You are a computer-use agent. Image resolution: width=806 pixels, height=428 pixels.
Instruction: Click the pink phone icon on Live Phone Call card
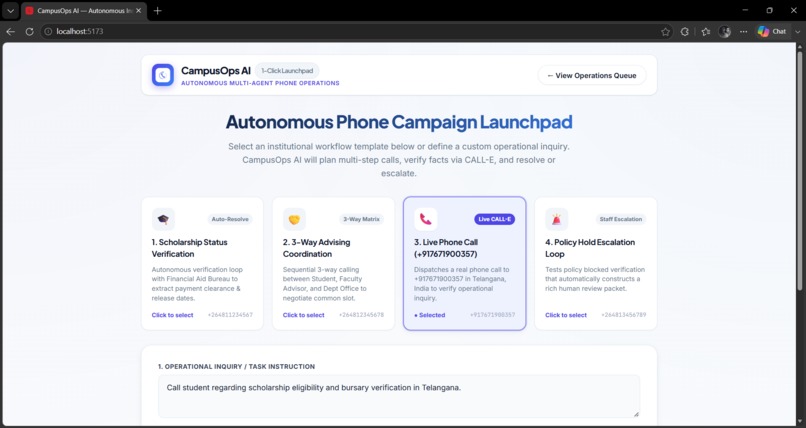point(426,219)
